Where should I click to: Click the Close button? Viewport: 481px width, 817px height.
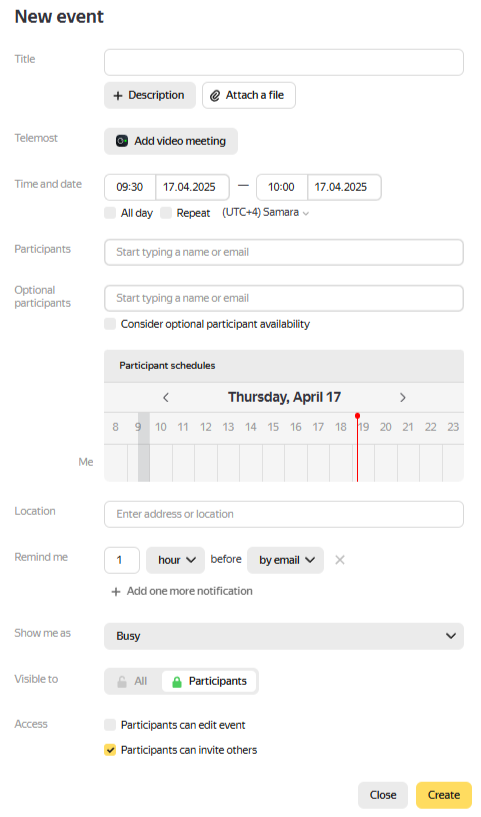pos(383,795)
